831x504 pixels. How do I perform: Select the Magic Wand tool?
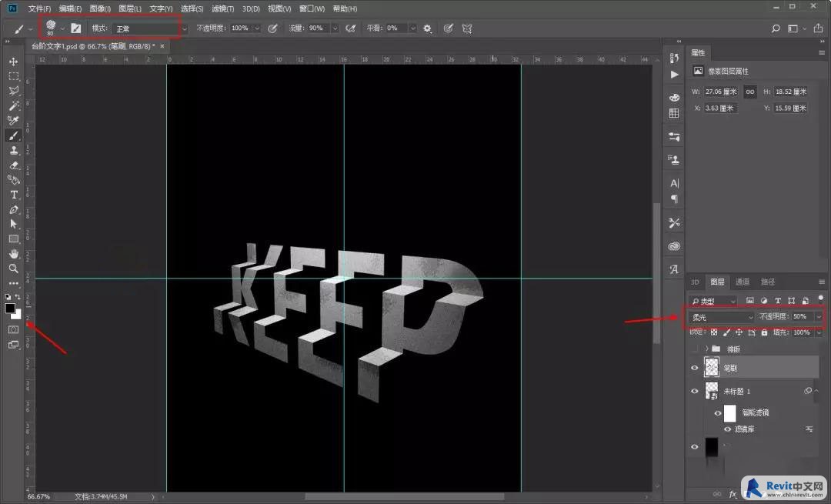14,106
